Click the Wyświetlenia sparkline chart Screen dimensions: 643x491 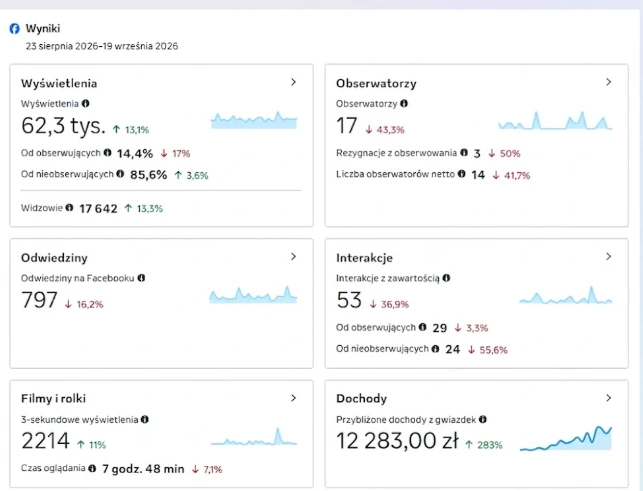coord(254,120)
